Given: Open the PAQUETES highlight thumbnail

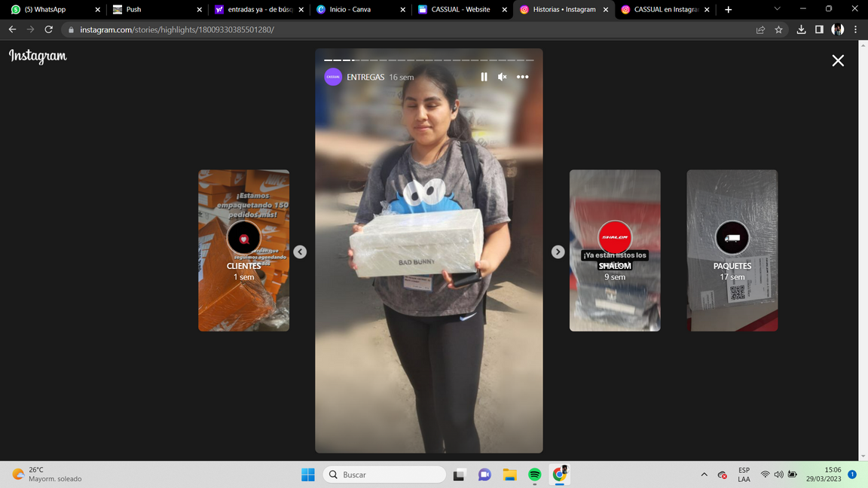Looking at the screenshot, I should point(732,250).
